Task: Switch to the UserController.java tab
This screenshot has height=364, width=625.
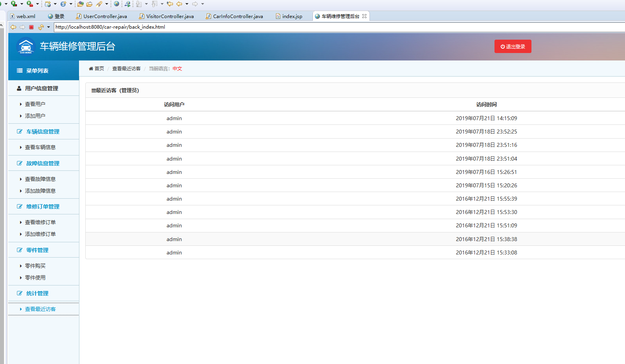Action: point(105,16)
